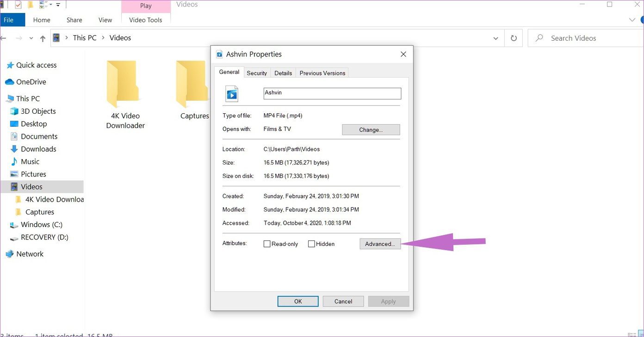
Task: Cancel the Ashvin Properties dialog
Action: click(343, 301)
